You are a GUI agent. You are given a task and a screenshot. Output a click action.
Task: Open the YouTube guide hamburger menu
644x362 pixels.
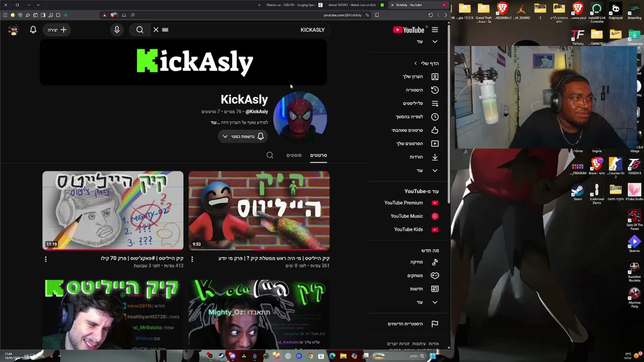tap(435, 30)
